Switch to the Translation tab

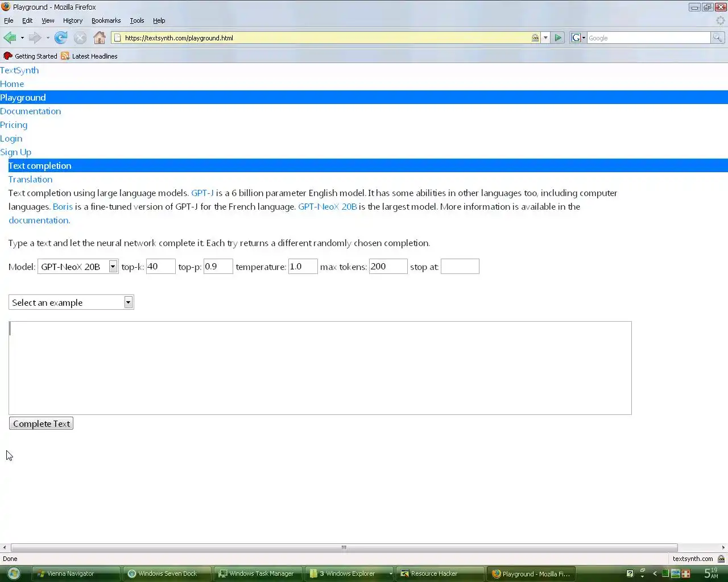(30, 180)
